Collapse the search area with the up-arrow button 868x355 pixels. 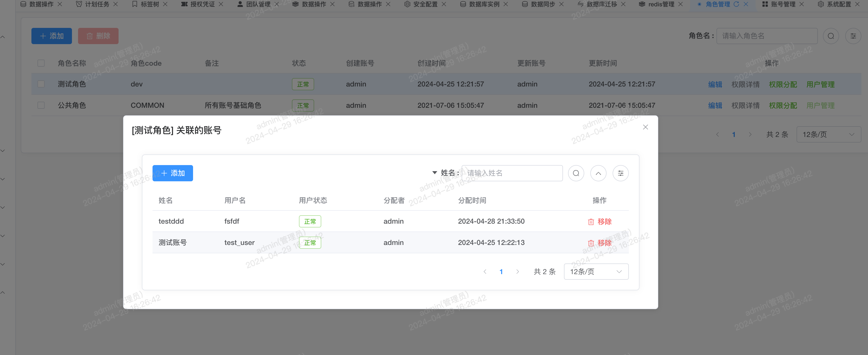598,173
